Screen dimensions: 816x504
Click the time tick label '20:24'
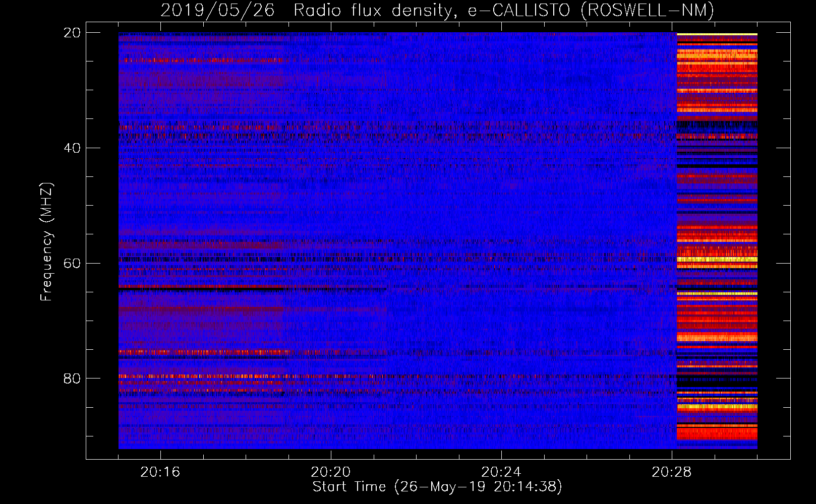pyautogui.click(x=501, y=472)
